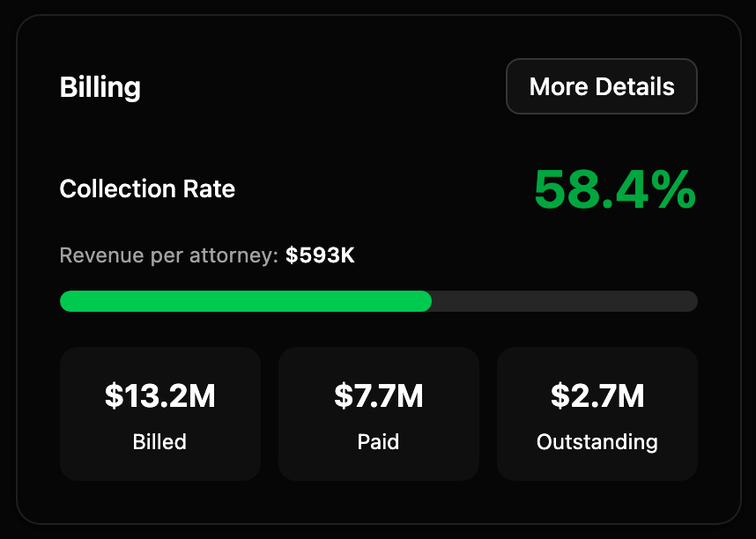Viewport: 756px width, 539px height.
Task: Click the Billed label
Action: [159, 442]
